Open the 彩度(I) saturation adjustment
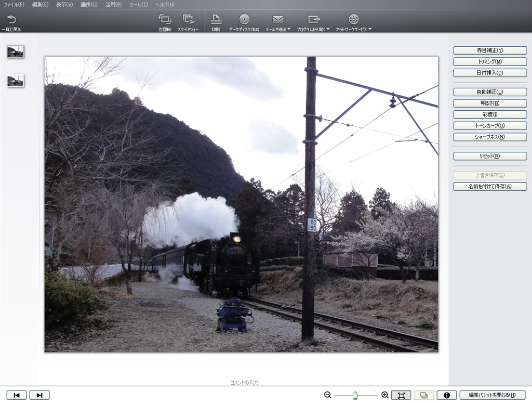 490,114
